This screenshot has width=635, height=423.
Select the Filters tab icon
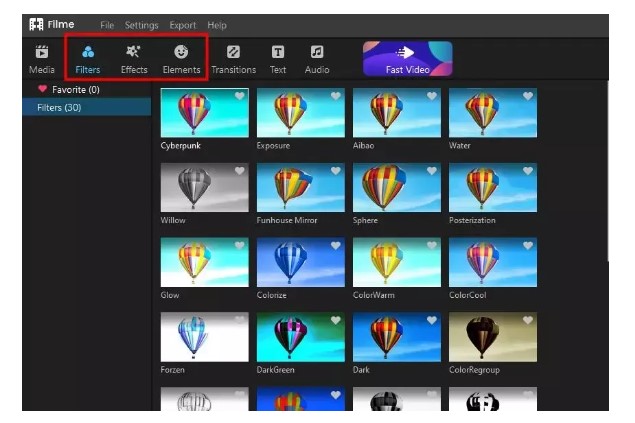88,52
